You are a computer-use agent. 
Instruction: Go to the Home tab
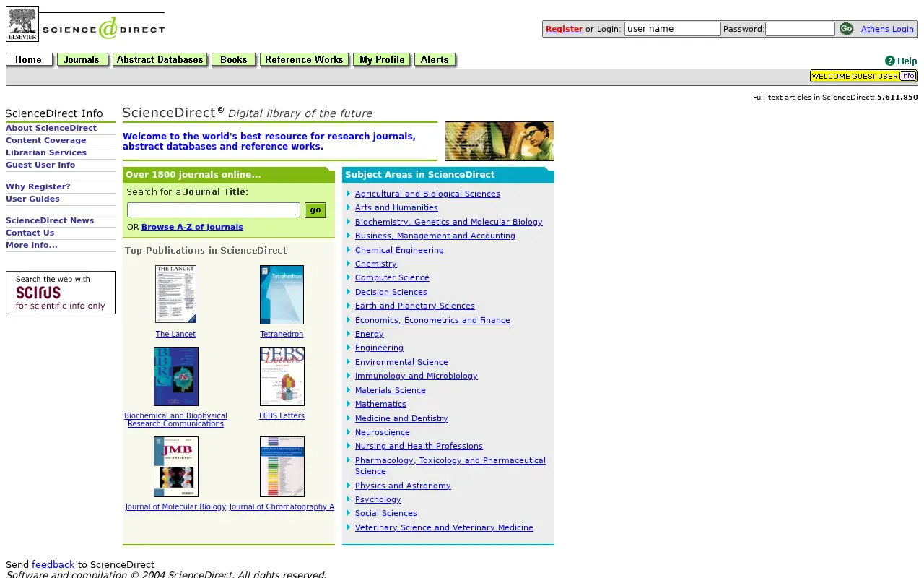30,60
